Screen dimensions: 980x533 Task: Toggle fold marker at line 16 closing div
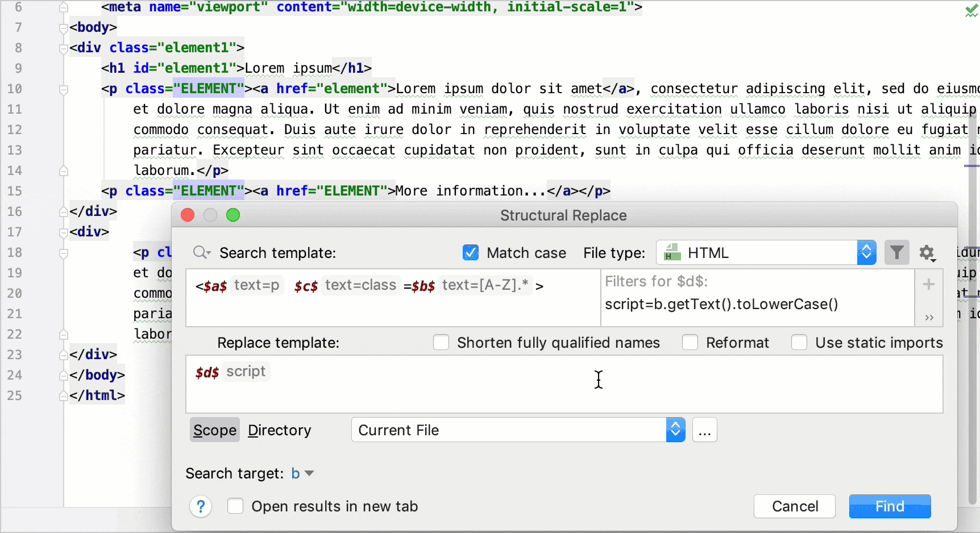(64, 211)
